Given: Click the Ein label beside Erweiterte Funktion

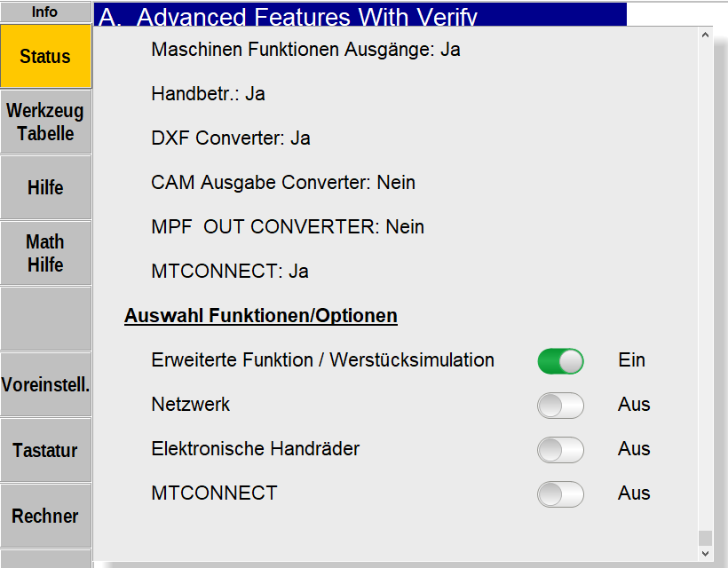Looking at the screenshot, I should pos(631,360).
